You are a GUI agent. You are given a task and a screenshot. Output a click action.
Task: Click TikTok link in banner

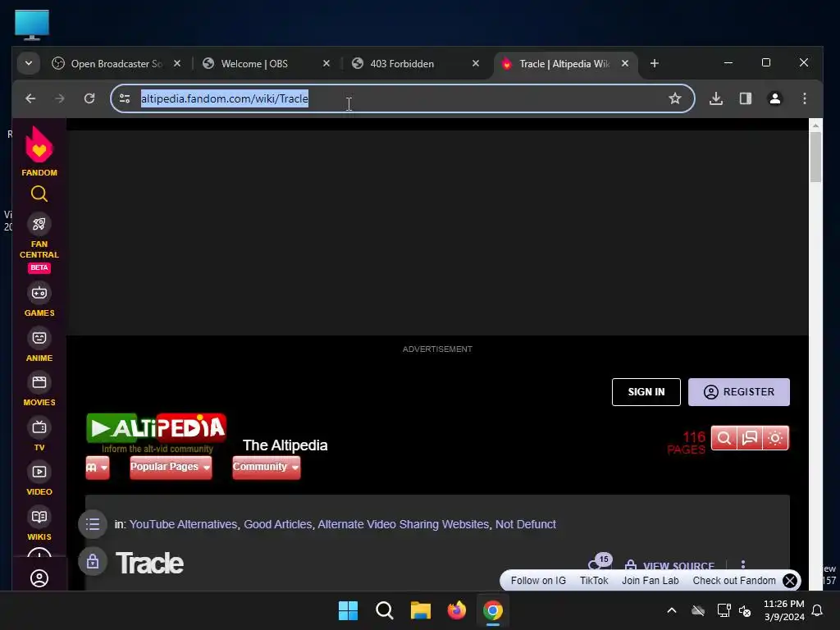tap(594, 581)
